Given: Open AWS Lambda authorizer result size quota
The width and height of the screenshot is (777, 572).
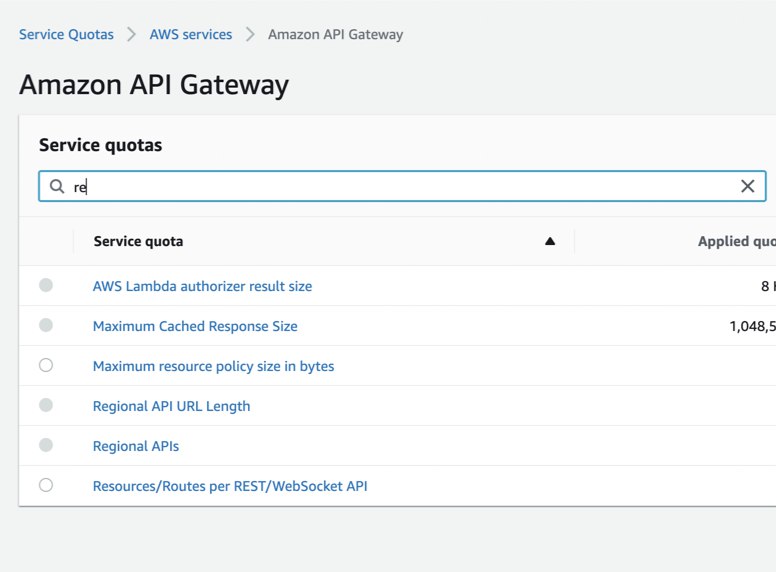Looking at the screenshot, I should pyautogui.click(x=202, y=286).
